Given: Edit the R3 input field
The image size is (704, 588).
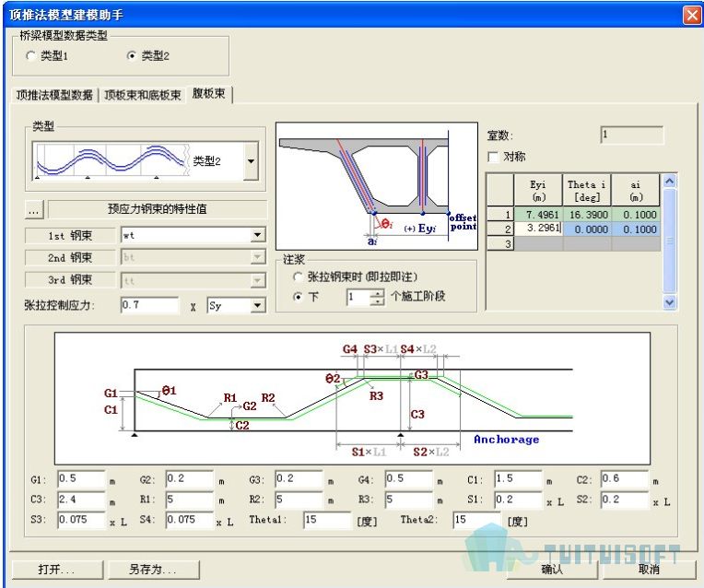Looking at the screenshot, I should point(408,500).
